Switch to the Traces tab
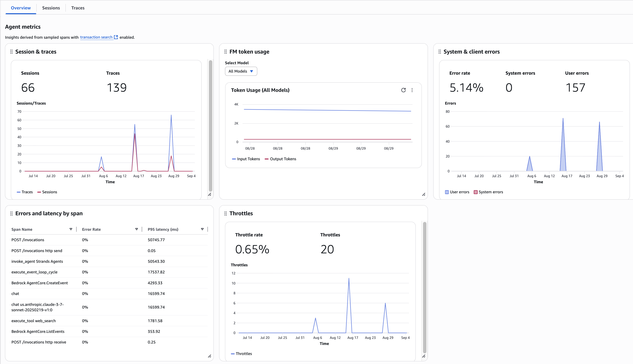 click(78, 8)
